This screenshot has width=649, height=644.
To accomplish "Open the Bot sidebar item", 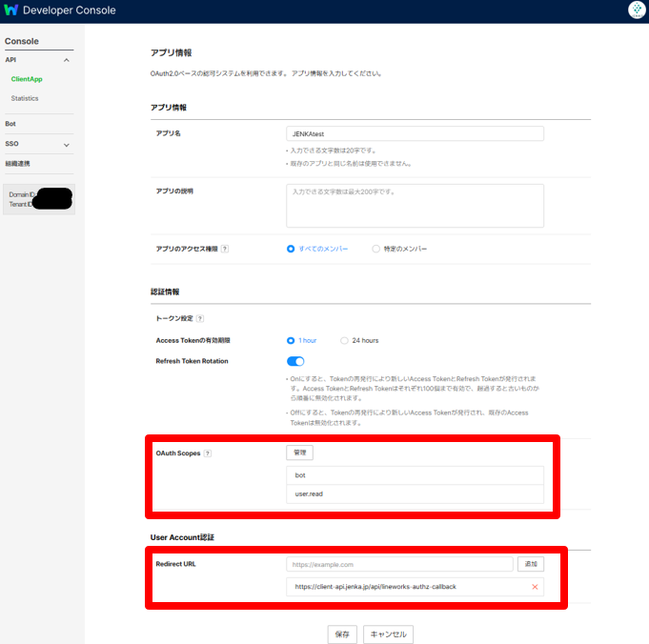I will point(10,124).
